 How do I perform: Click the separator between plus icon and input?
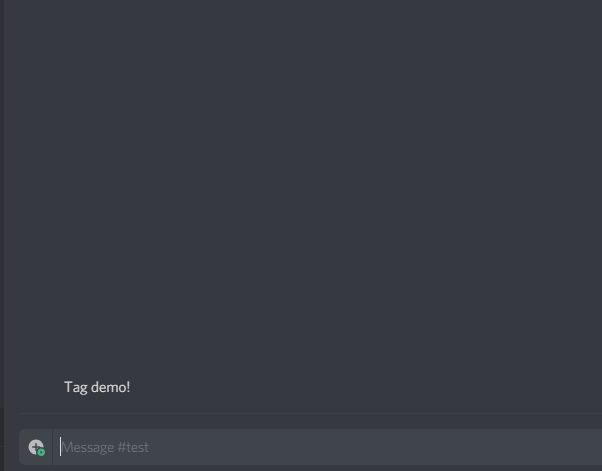coord(52,447)
